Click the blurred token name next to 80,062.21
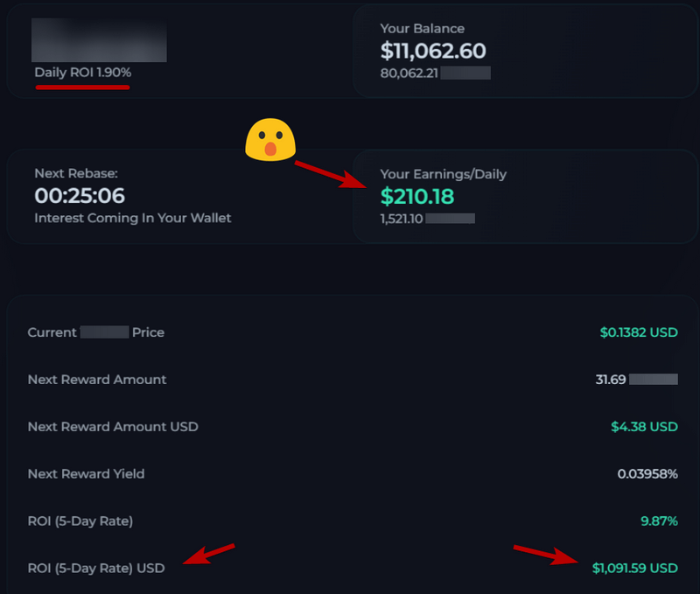Image resolution: width=700 pixels, height=594 pixels. [465, 73]
